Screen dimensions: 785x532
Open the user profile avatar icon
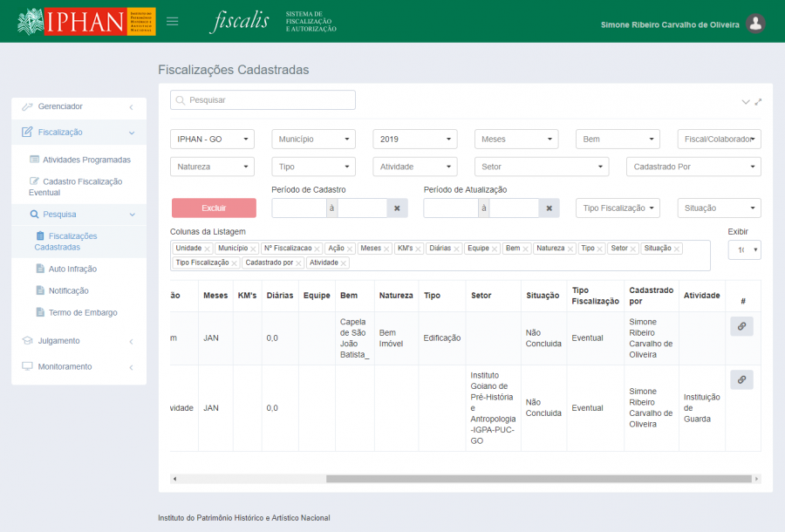click(x=756, y=24)
